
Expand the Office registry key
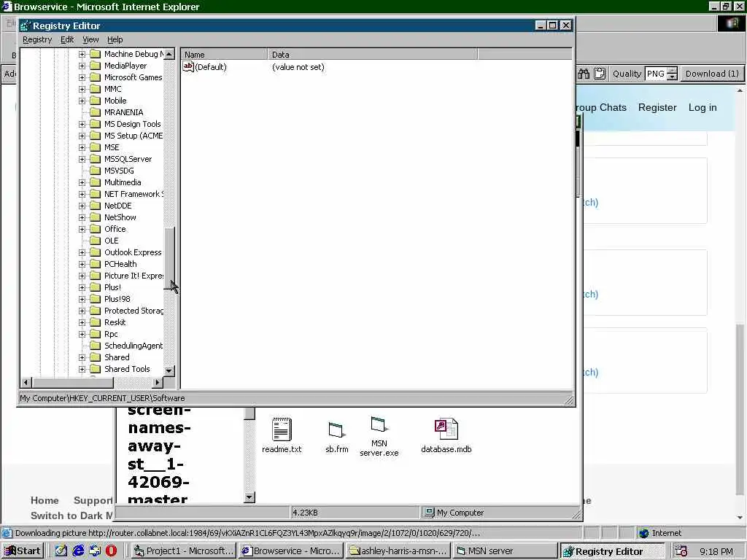tap(82, 229)
